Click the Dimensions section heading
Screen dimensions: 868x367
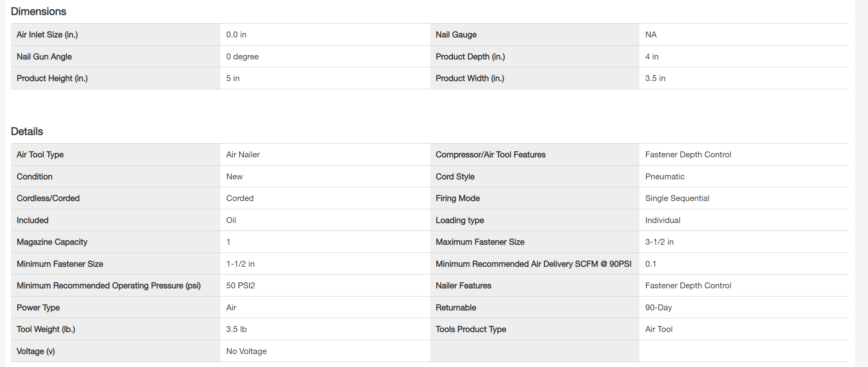[39, 11]
